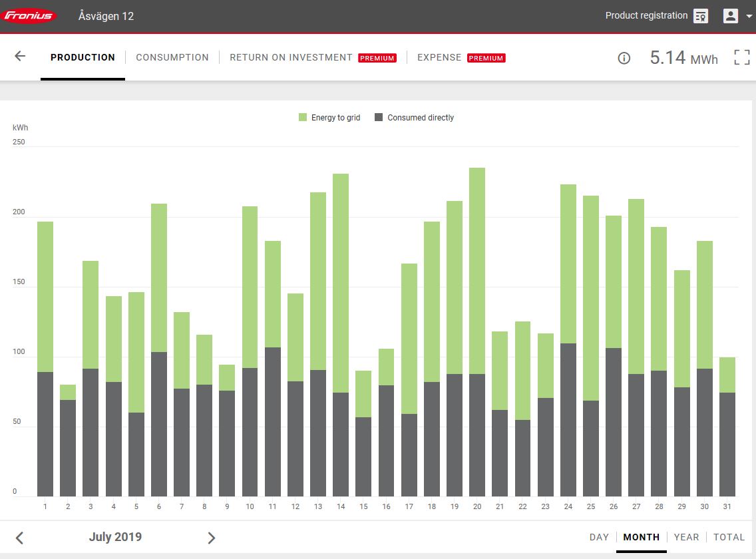
Task: Open the Product registration icon
Action: (x=700, y=16)
